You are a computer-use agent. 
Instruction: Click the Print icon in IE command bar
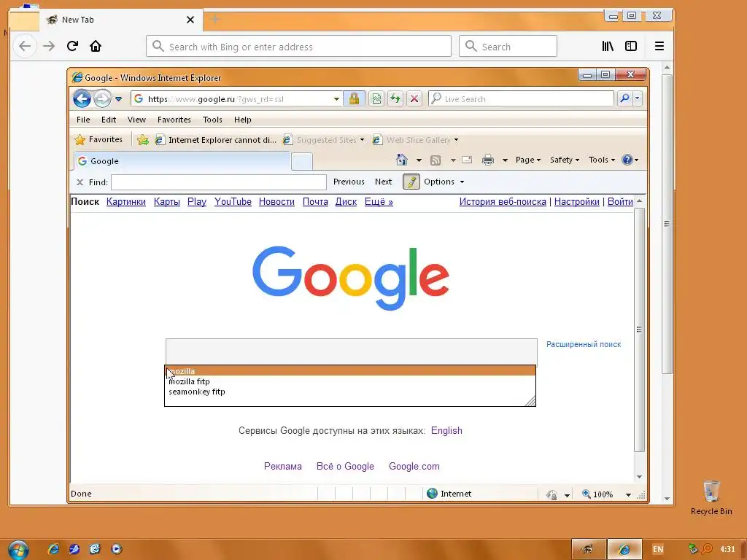[x=488, y=160]
